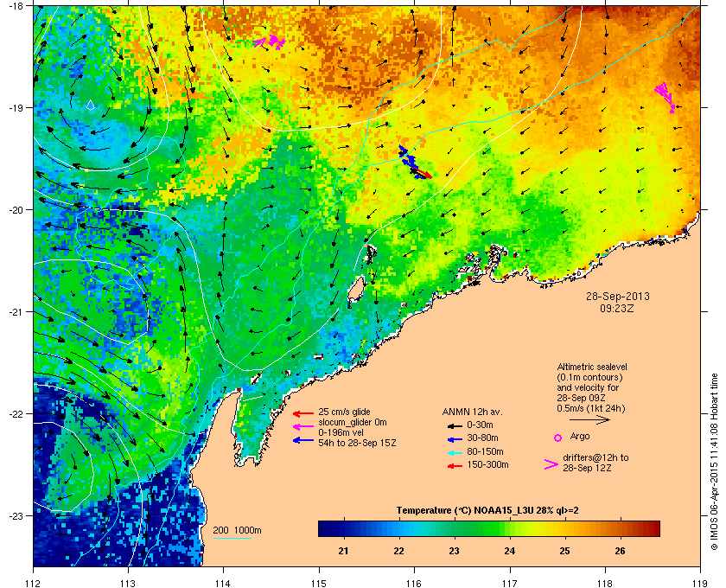Click the colorbar tick label 24
Image resolution: width=726 pixels, height=588 pixels.
click(509, 551)
